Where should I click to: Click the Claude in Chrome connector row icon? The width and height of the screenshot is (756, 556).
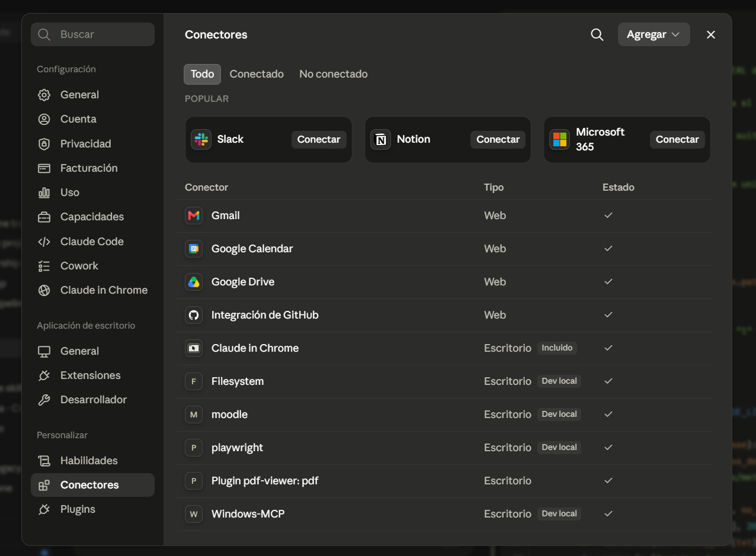coord(194,348)
